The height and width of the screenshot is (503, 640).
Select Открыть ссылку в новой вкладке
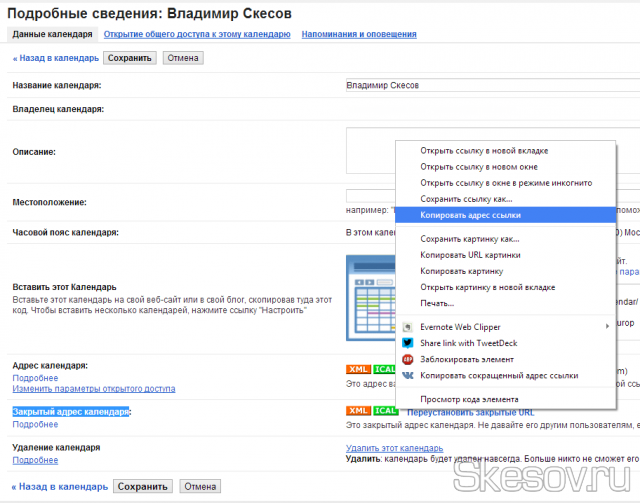[484, 151]
